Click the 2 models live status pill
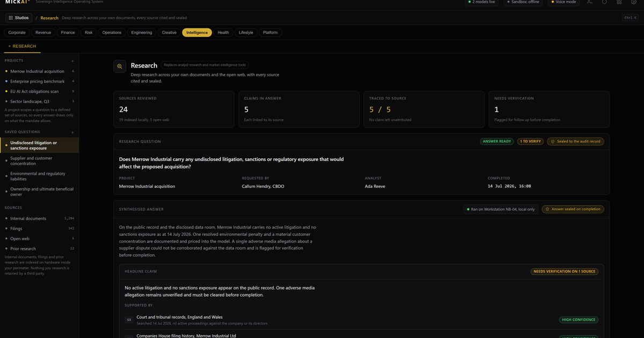This screenshot has height=338, width=644. click(482, 2)
